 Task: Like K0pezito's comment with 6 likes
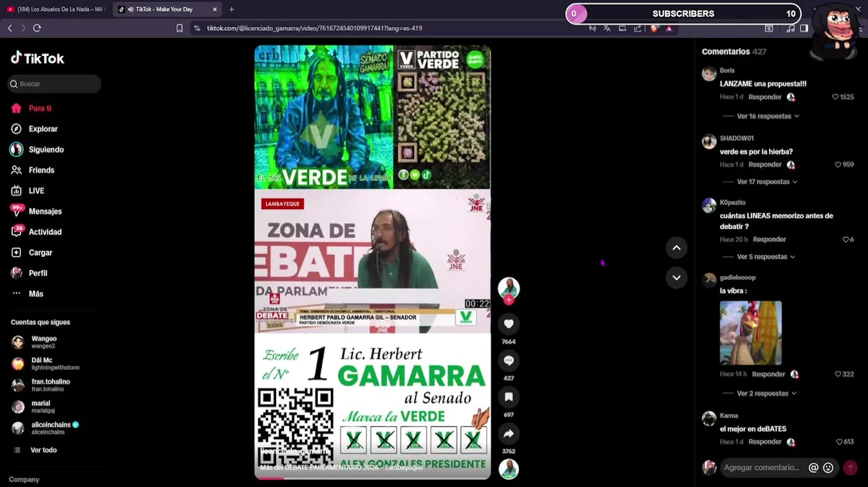pyautogui.click(x=846, y=240)
